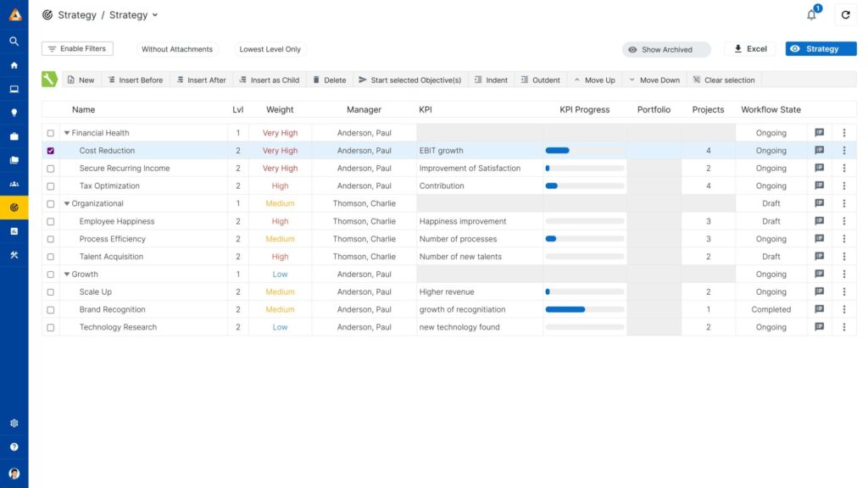Image resolution: width=868 pixels, height=488 pixels.
Task: Go to home via sidebar icon
Action: tap(14, 65)
